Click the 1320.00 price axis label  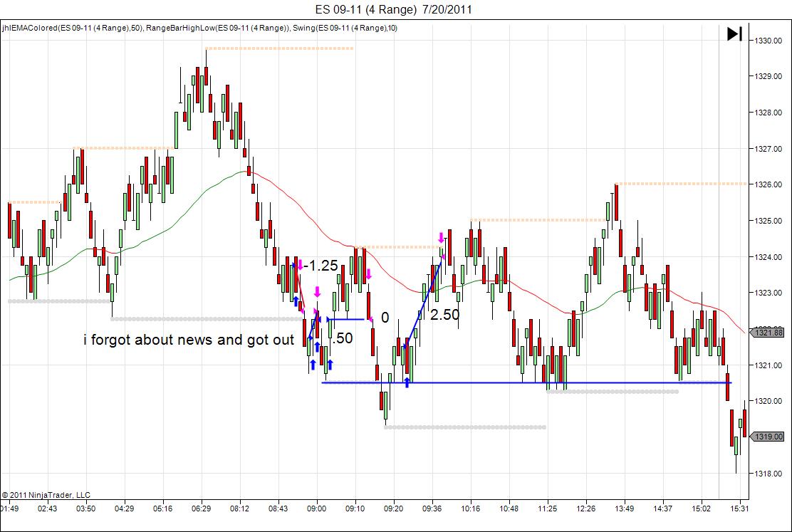point(768,401)
